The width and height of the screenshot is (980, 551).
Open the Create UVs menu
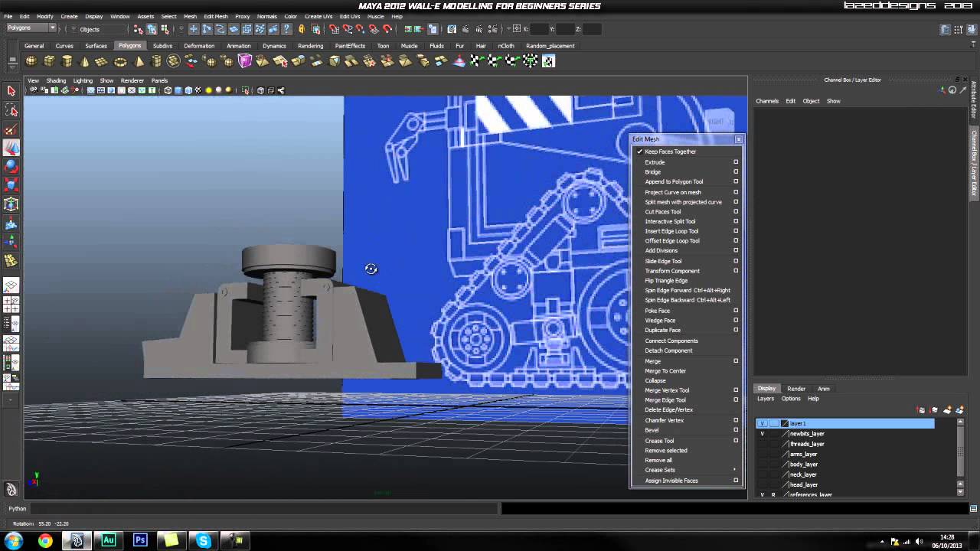318,16
